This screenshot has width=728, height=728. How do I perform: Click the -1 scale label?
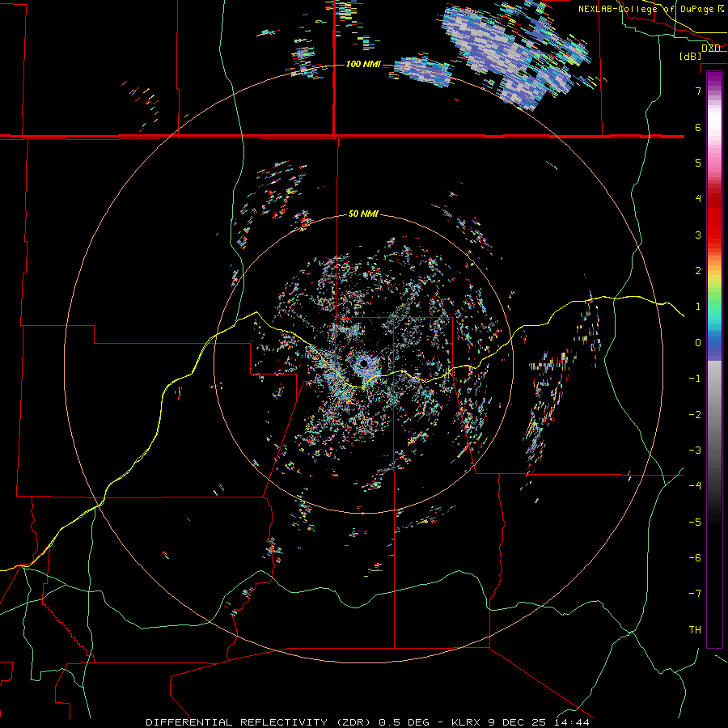tap(695, 379)
